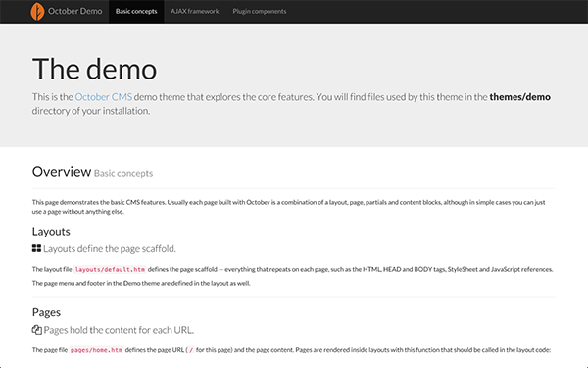
Task: Click the layouts/default.htm code label
Action: coord(110,269)
